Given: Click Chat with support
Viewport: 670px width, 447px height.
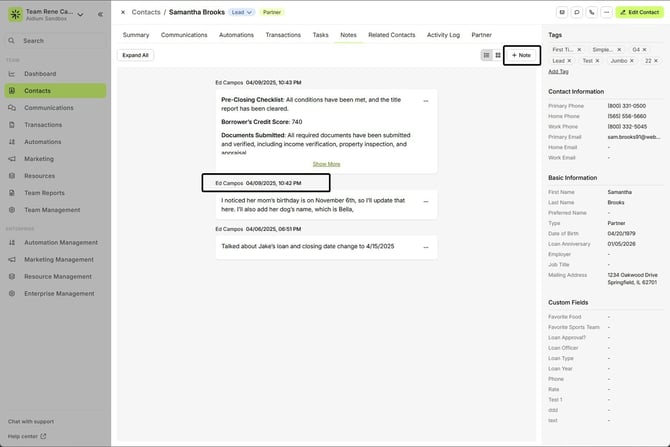Looking at the screenshot, I should coord(31,421).
